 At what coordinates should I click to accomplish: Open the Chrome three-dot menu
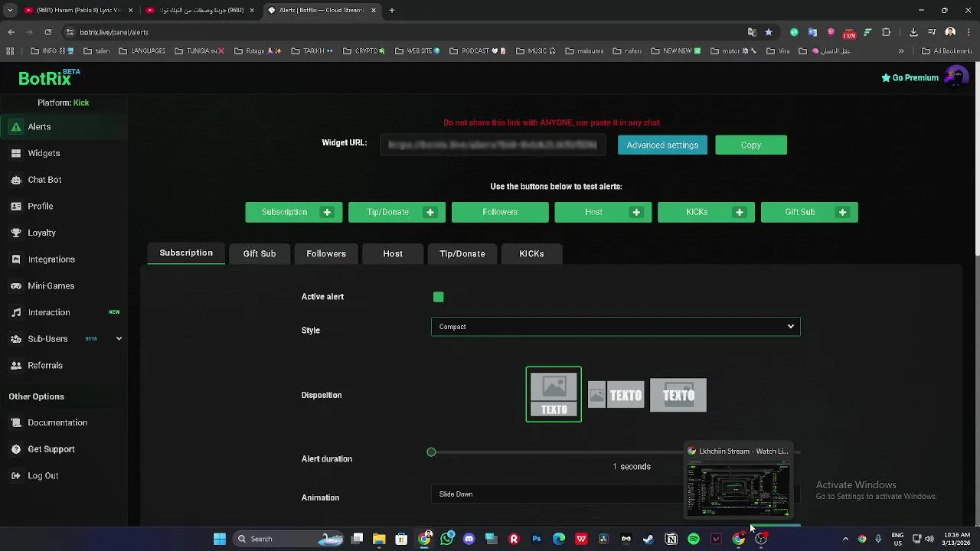pos(969,32)
